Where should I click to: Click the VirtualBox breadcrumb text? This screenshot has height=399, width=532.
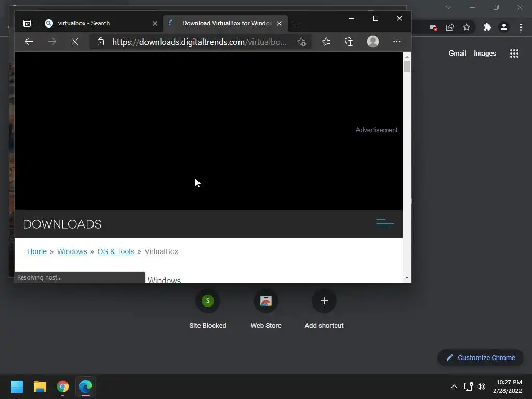(161, 251)
